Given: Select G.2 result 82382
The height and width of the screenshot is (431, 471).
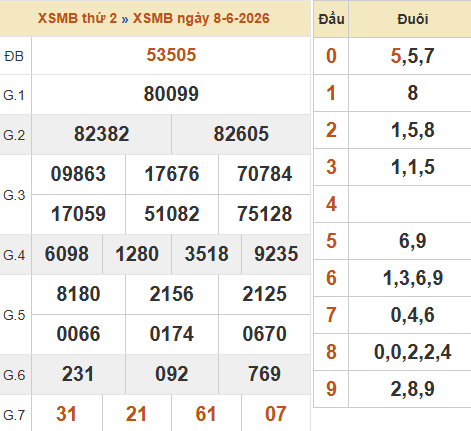Looking at the screenshot, I should 102,134.
